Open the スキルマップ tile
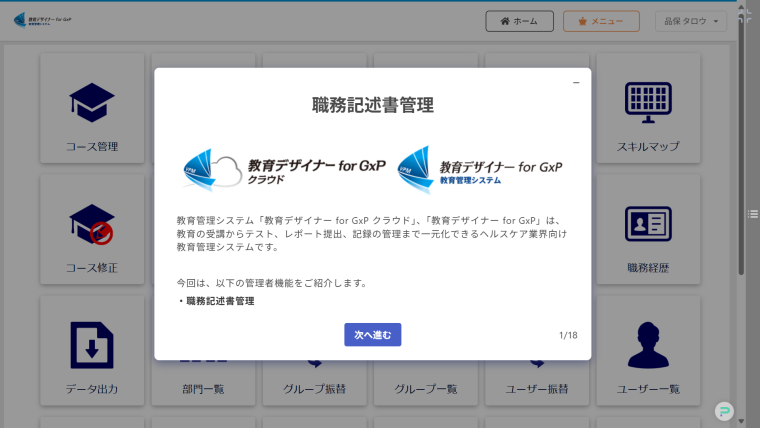This screenshot has width=760, height=428. 648,108
